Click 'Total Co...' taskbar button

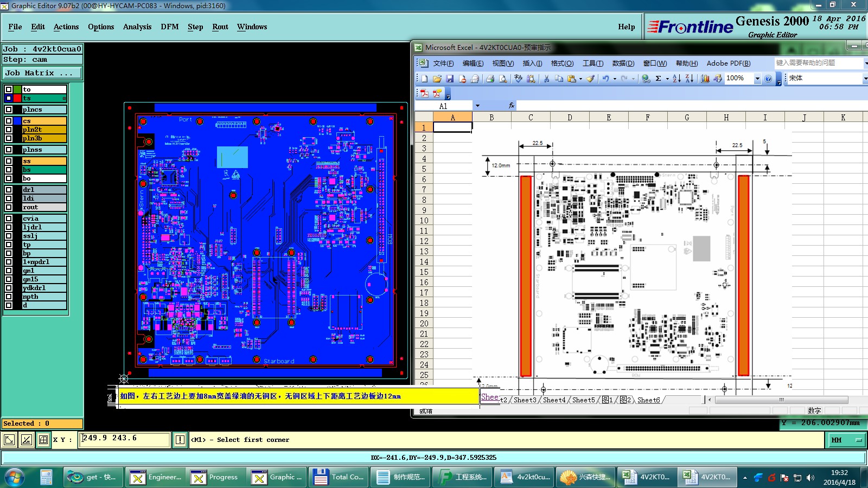click(x=339, y=477)
